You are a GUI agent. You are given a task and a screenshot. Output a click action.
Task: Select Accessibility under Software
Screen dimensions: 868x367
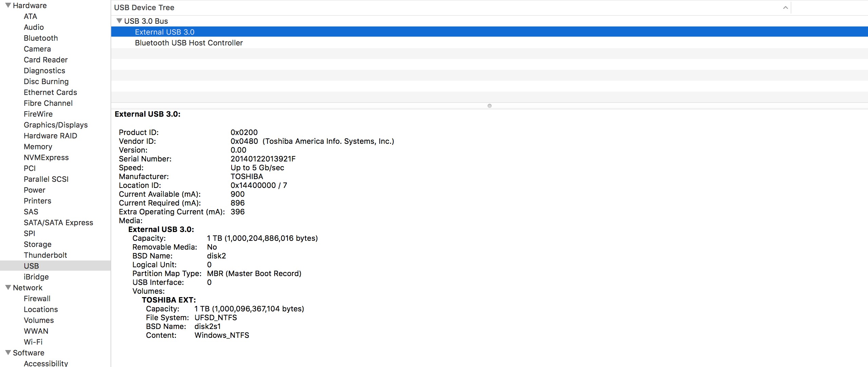[46, 363]
